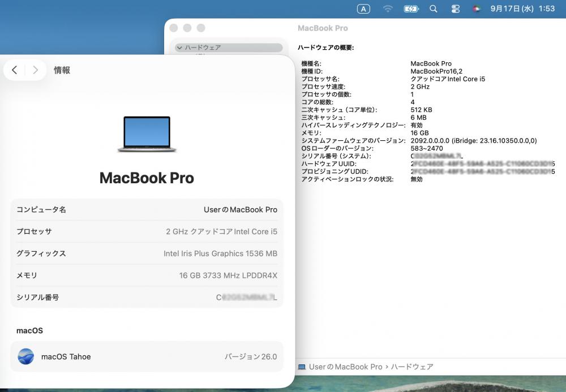The image size is (566, 392).
Task: Open Spotlight search from menu bar
Action: [x=434, y=9]
